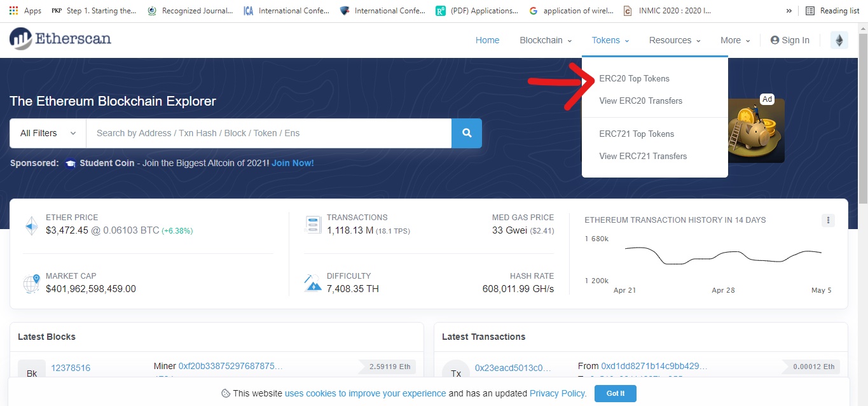
Task: Click the magnifier search button
Action: pyautogui.click(x=467, y=133)
